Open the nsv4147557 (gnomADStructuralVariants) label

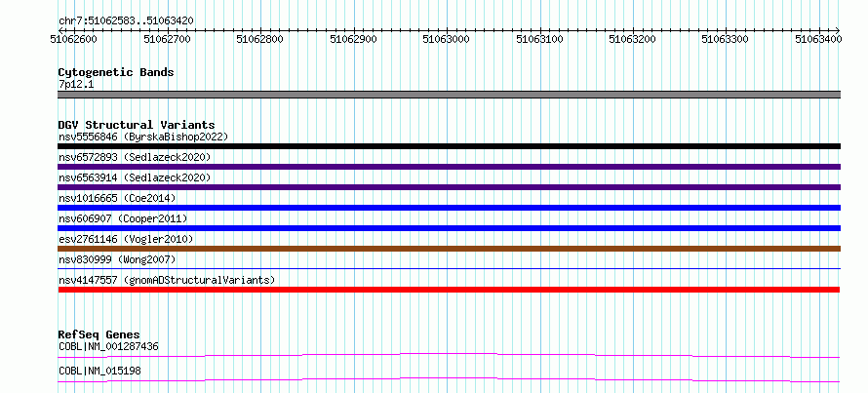click(167, 280)
